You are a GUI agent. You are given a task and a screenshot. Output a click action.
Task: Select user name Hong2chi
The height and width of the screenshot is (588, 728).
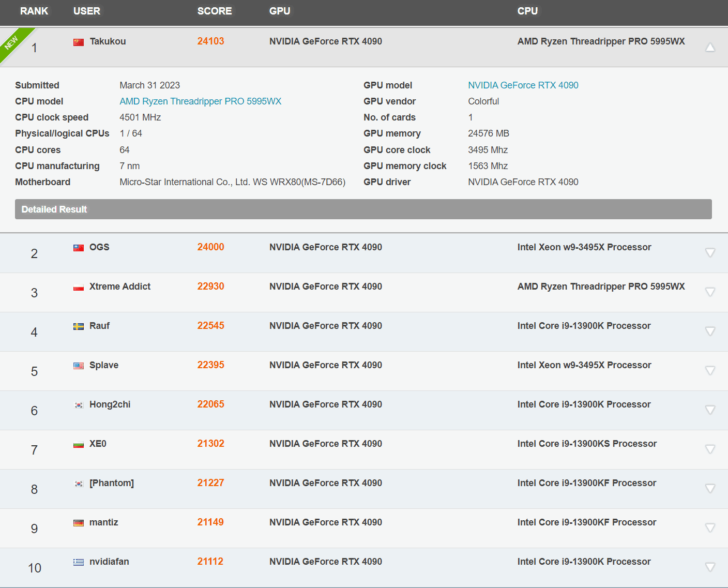110,404
